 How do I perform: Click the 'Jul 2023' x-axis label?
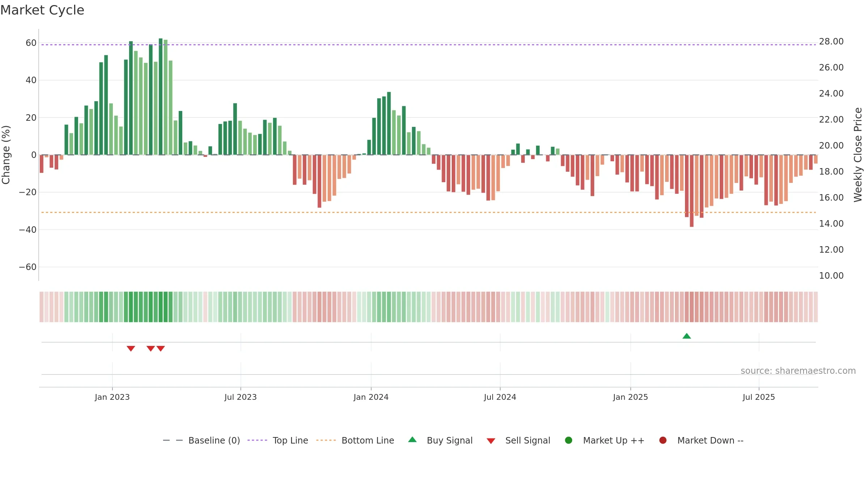click(x=241, y=397)
